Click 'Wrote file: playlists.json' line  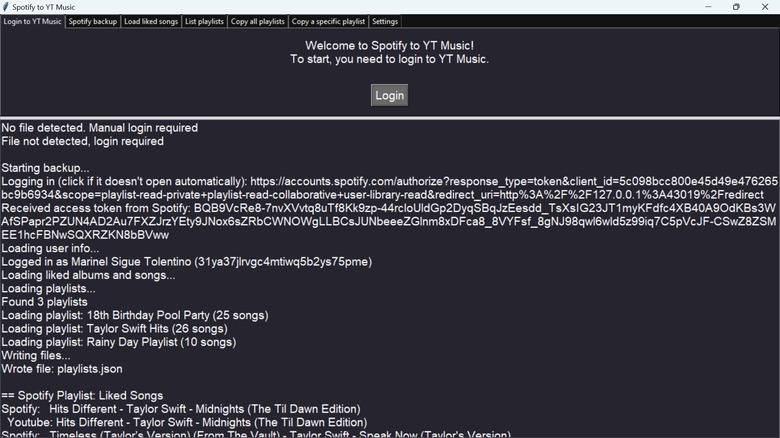pos(62,369)
